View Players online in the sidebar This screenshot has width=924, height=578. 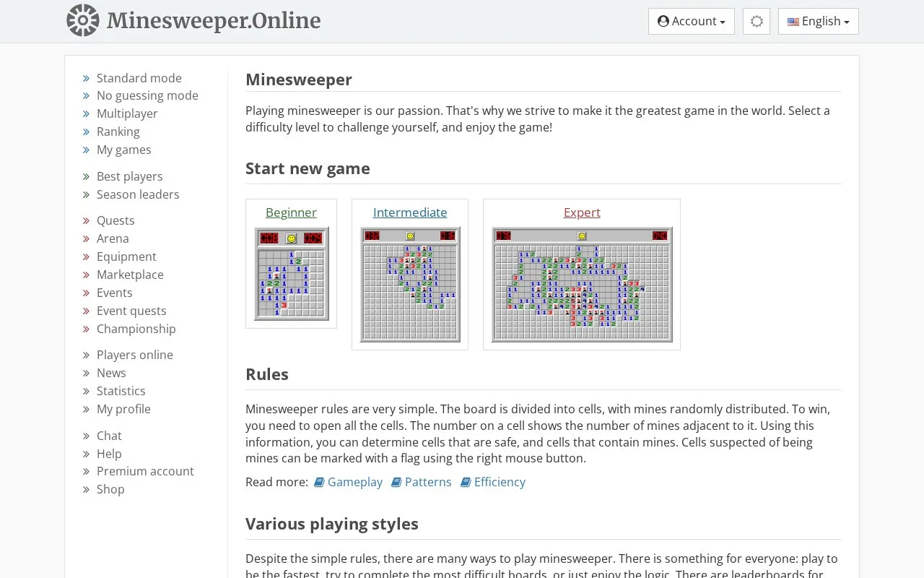pos(135,355)
